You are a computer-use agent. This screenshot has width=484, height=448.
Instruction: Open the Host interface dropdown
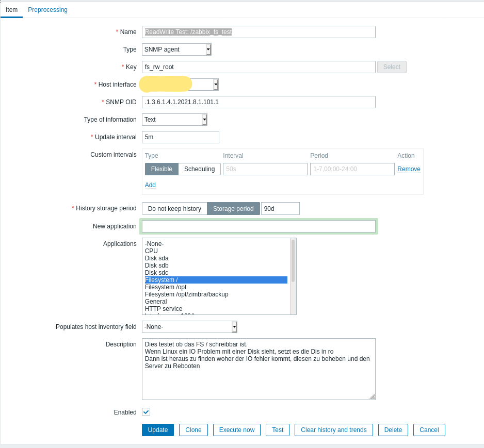coord(180,85)
